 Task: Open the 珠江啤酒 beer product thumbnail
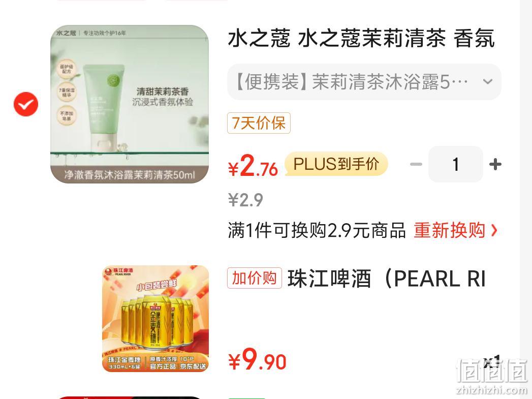tap(155, 319)
